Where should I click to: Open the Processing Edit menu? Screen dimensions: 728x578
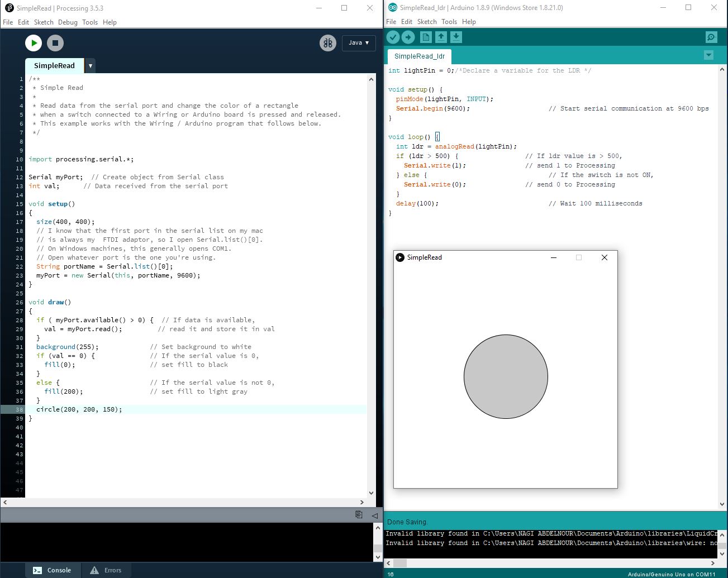point(23,22)
